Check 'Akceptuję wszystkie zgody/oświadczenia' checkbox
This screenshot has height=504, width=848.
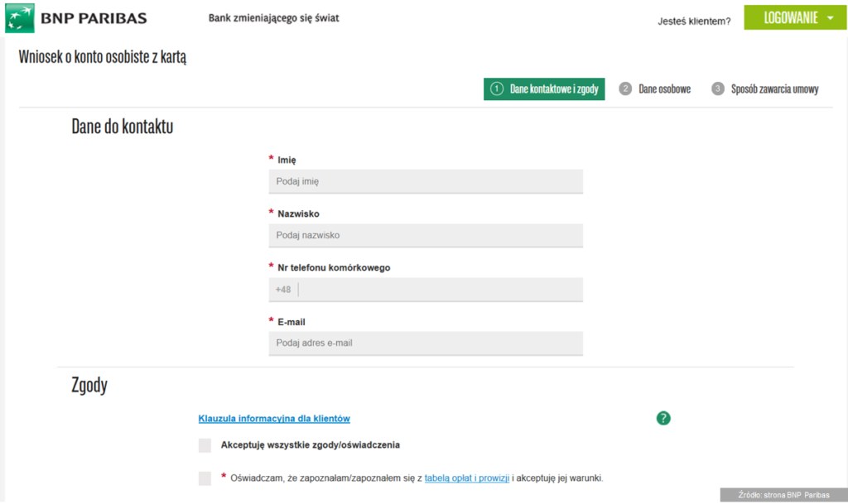click(x=205, y=445)
